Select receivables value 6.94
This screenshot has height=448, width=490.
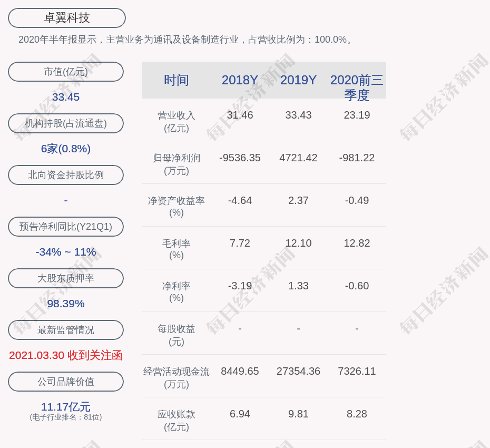[x=240, y=414]
